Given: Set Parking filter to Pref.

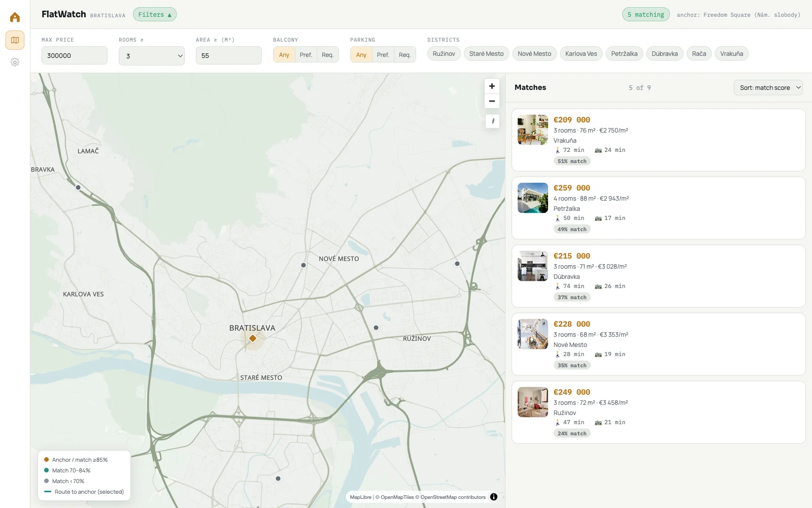Looking at the screenshot, I should point(383,55).
